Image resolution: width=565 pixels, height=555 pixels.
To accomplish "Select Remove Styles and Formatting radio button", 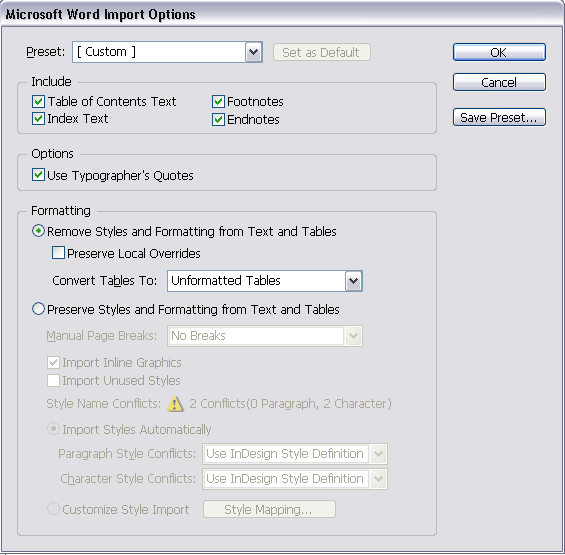I will click(x=38, y=231).
